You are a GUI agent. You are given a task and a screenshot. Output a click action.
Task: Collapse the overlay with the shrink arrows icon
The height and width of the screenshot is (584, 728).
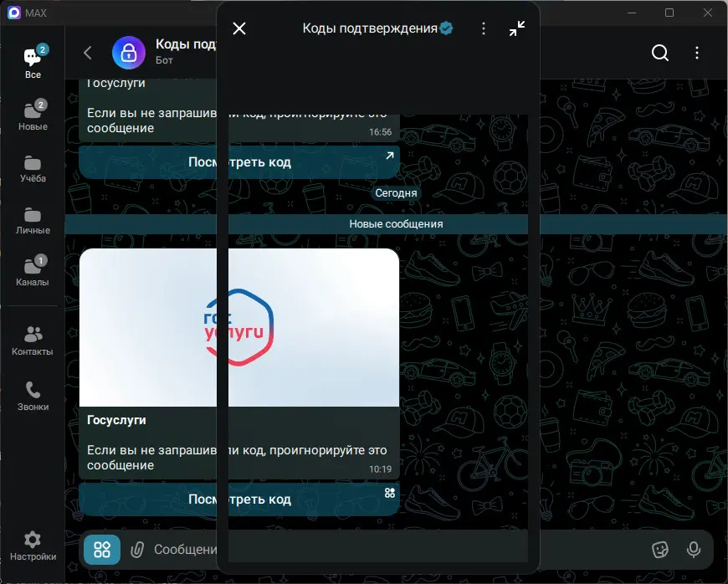[517, 28]
